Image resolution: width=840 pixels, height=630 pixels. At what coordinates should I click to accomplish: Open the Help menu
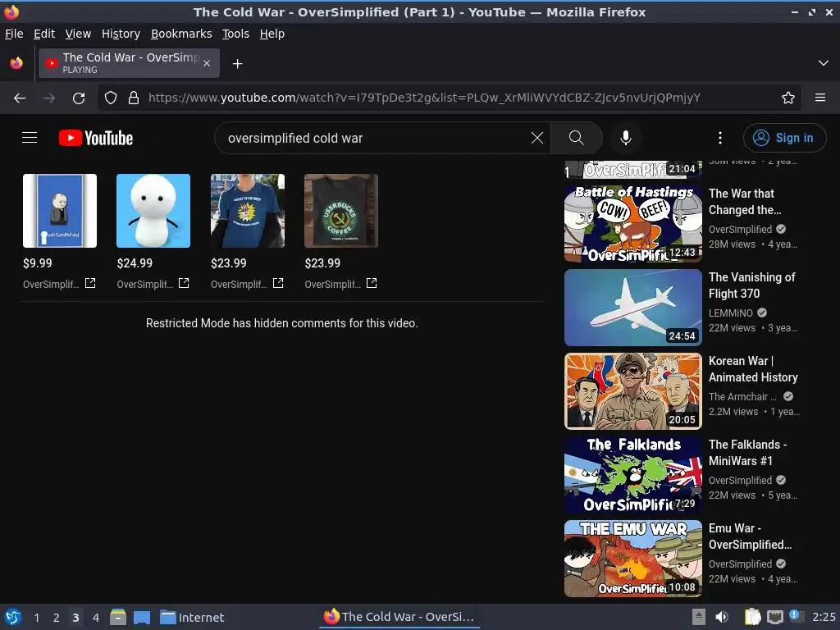click(x=272, y=34)
